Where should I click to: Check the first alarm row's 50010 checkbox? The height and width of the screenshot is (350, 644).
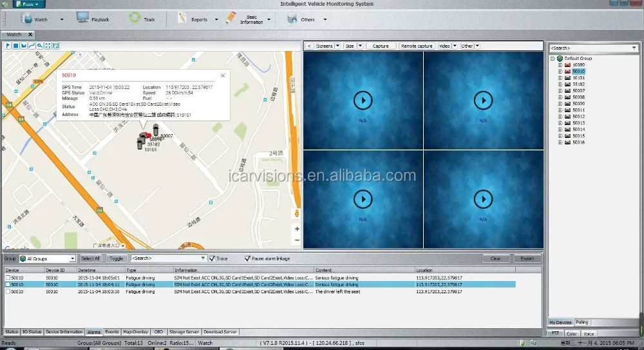[x=8, y=277]
